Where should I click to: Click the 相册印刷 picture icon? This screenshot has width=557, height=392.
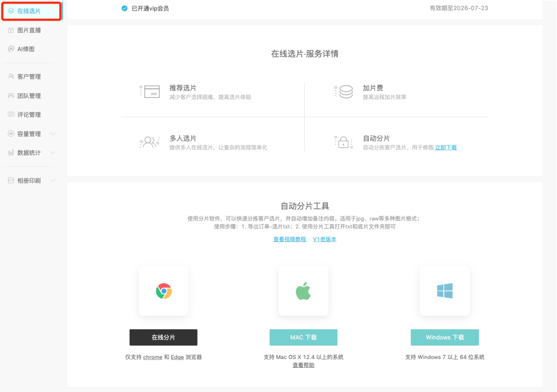click(11, 181)
